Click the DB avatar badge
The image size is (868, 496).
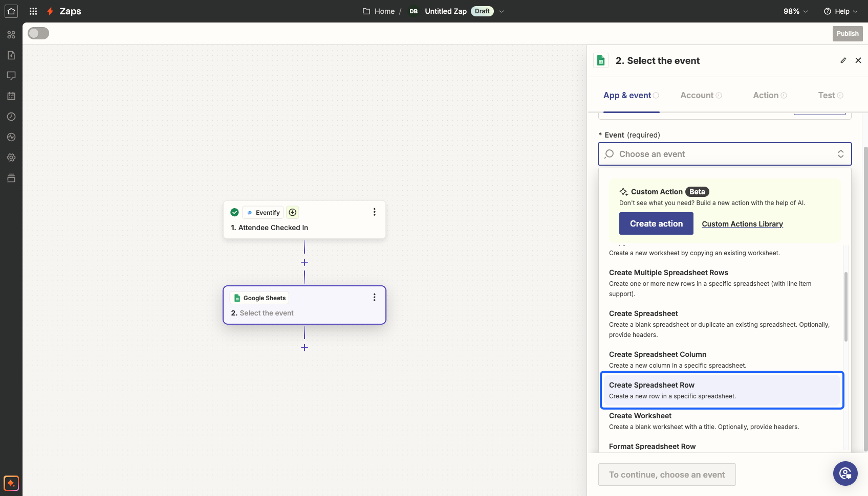(414, 11)
